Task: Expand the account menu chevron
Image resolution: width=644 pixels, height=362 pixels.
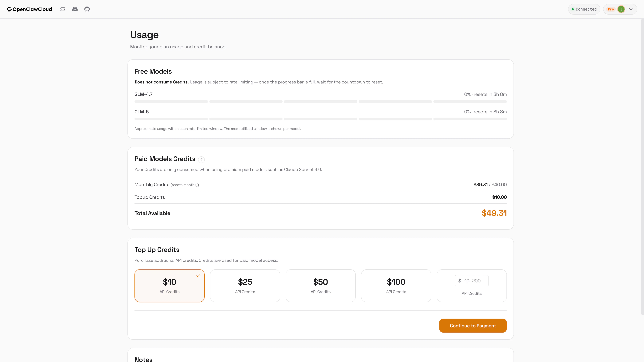Action: 631,9
